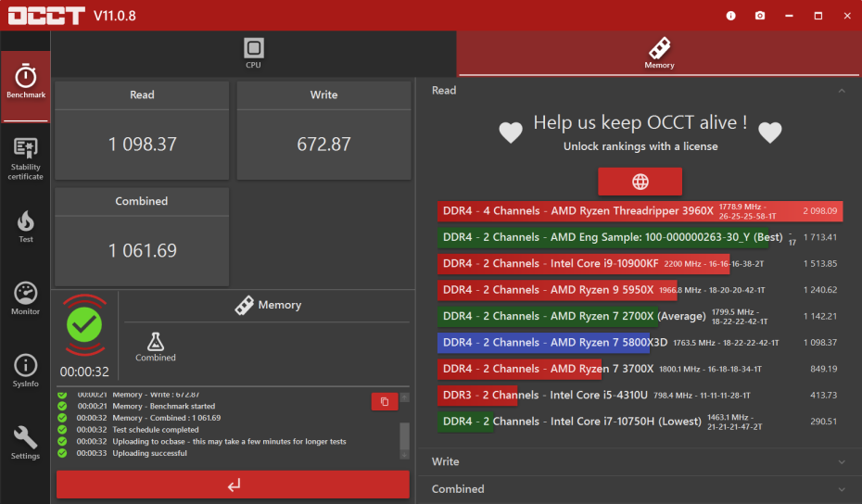The image size is (862, 504).
Task: Expand the Write rankings section
Action: pos(640,461)
